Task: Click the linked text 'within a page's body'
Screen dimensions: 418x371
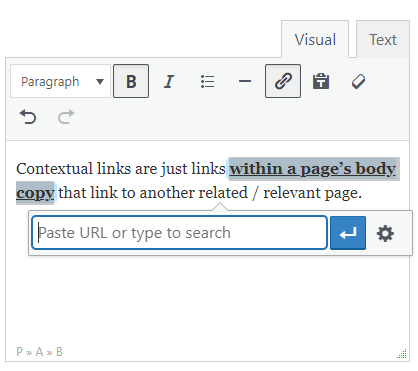Action: point(313,169)
